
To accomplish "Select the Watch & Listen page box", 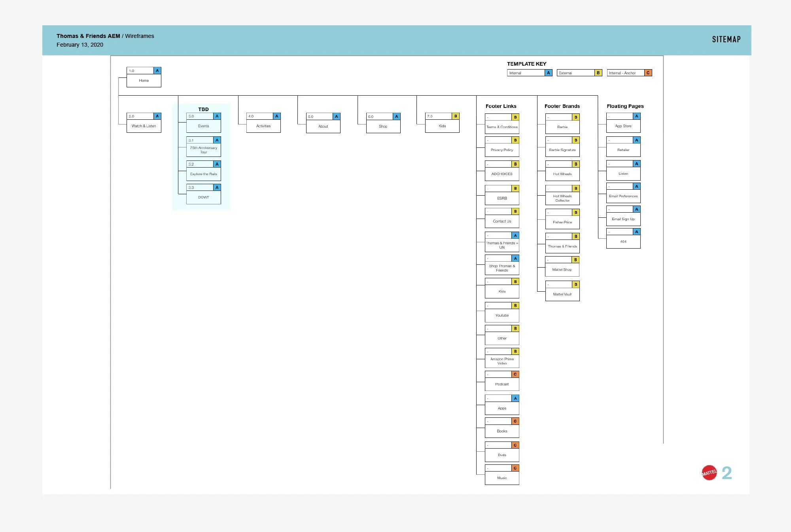I will tap(144, 126).
